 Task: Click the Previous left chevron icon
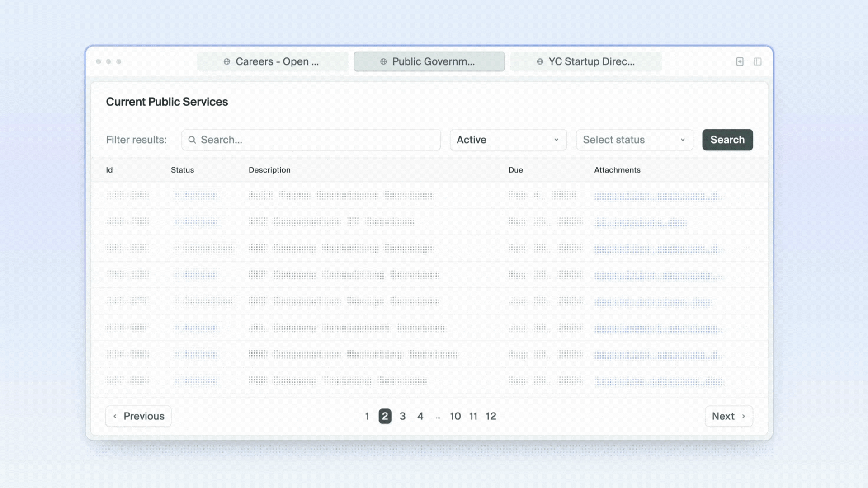(x=115, y=416)
